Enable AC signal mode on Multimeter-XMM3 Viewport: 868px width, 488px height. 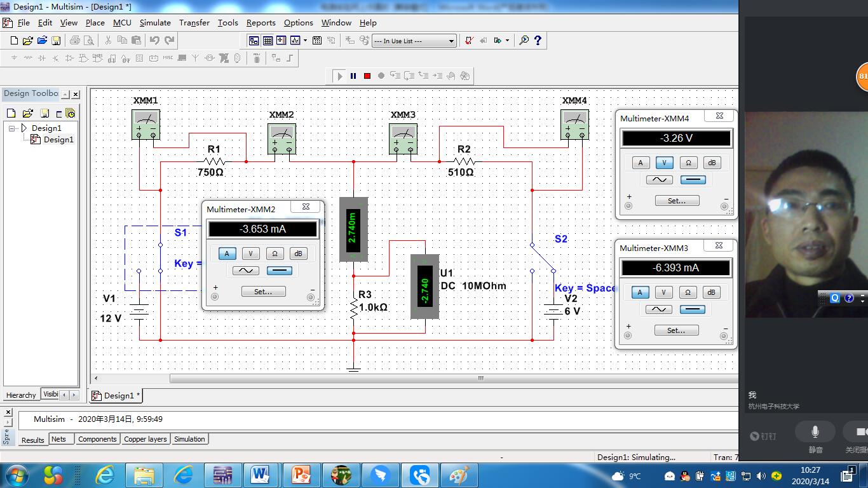(658, 309)
